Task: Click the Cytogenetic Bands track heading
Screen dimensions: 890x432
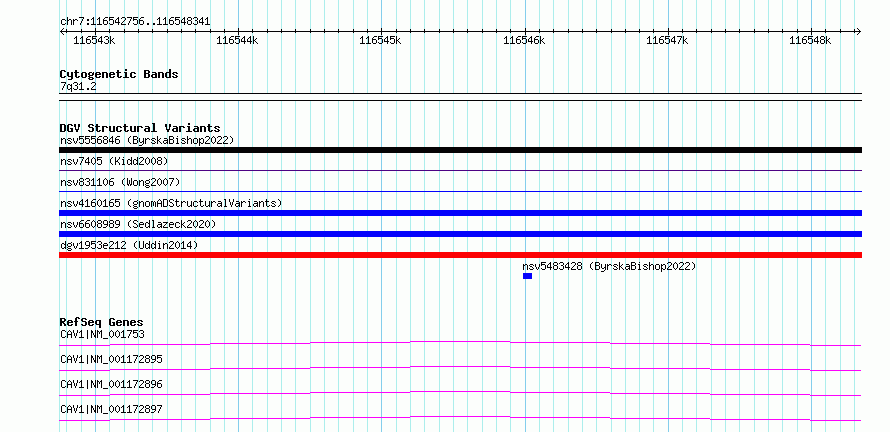Action: (x=119, y=74)
